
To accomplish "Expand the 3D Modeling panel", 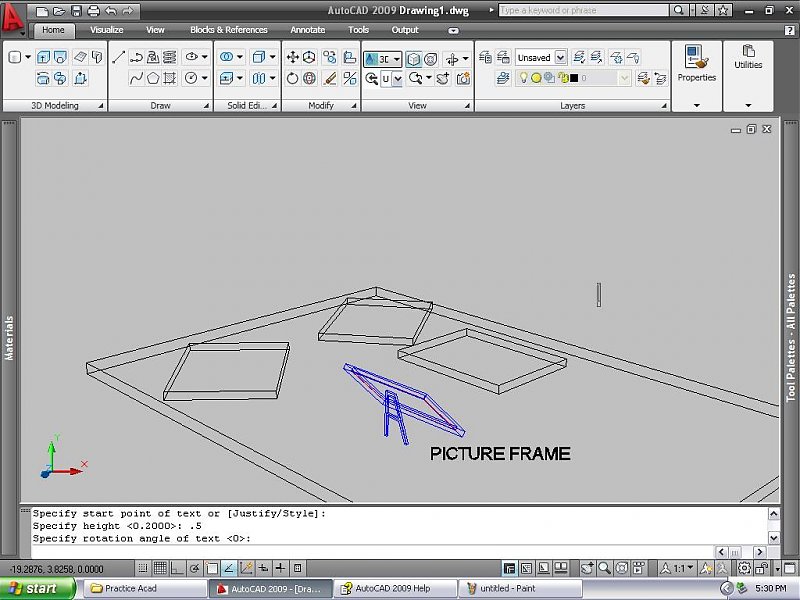I will pyautogui.click(x=101, y=106).
